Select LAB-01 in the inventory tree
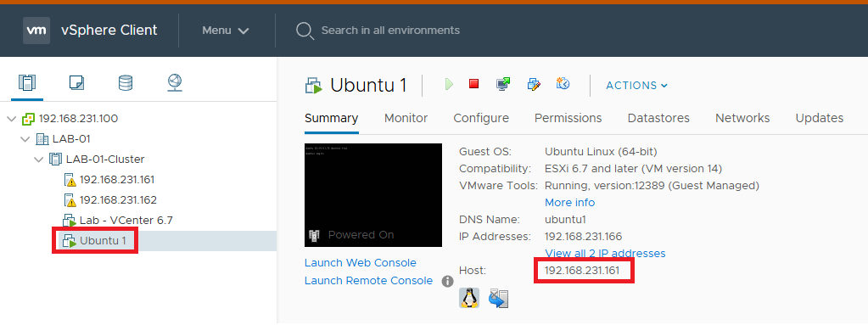 click(x=71, y=139)
